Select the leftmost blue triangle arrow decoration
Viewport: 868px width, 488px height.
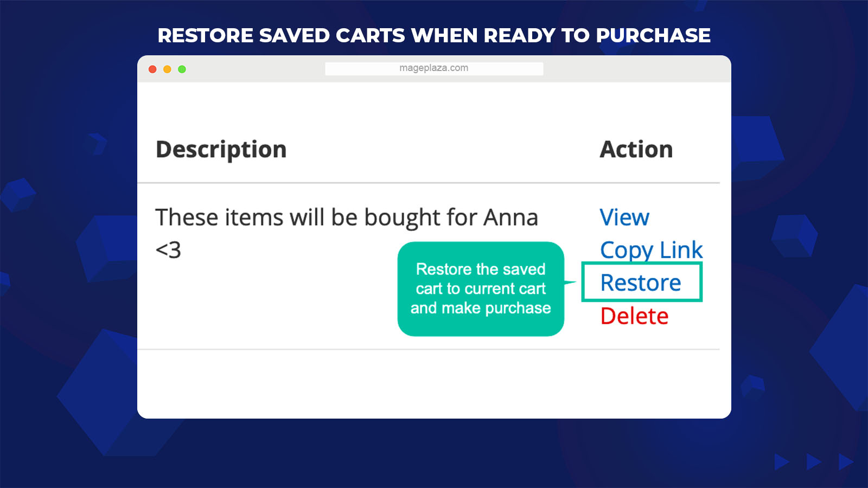click(782, 462)
